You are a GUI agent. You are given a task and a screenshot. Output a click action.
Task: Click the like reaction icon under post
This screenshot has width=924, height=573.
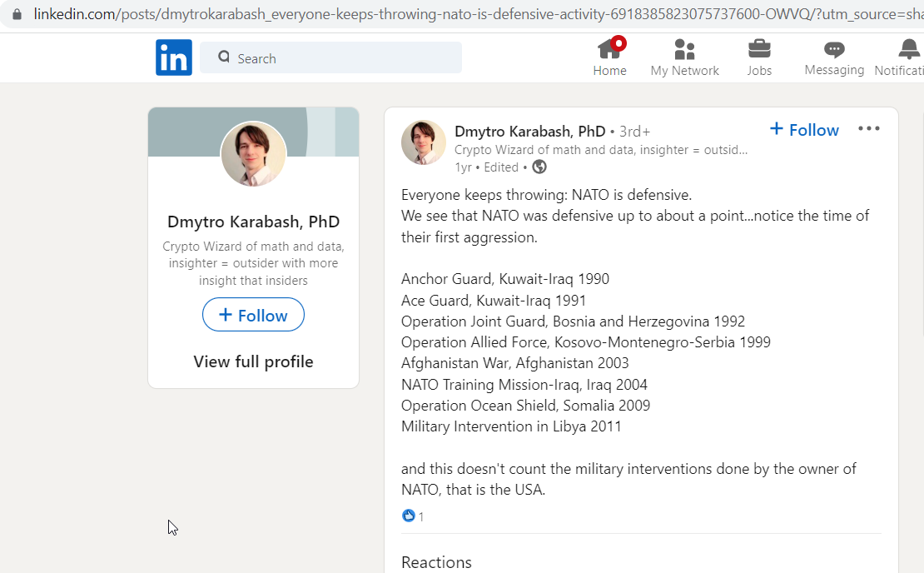tap(409, 516)
